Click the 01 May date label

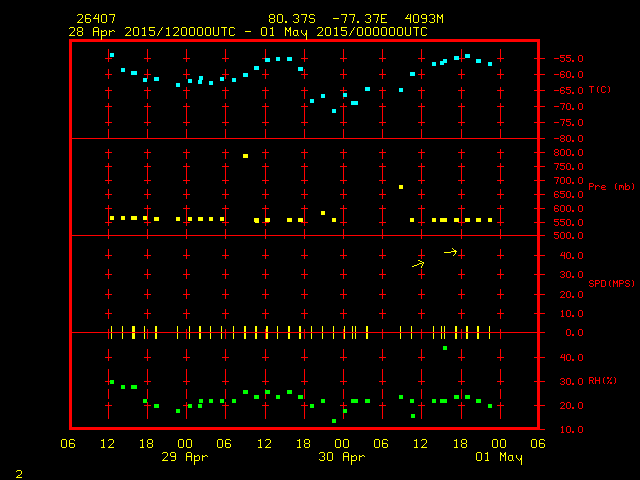click(x=498, y=458)
